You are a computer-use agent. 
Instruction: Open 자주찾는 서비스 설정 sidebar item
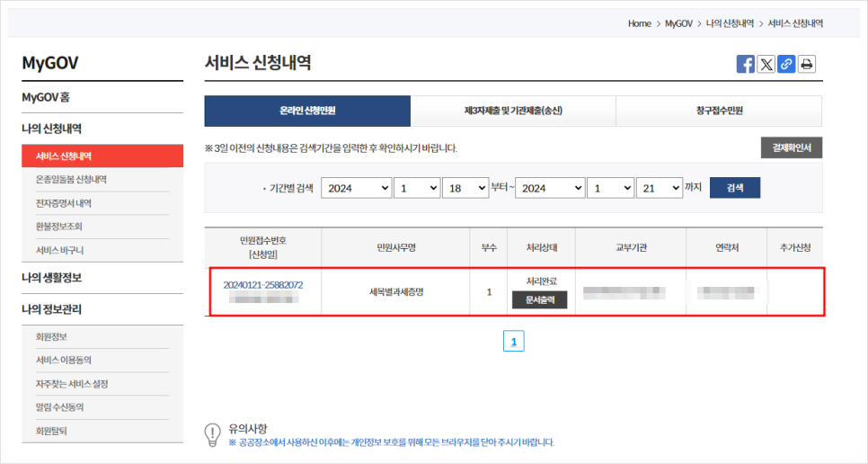click(x=72, y=384)
